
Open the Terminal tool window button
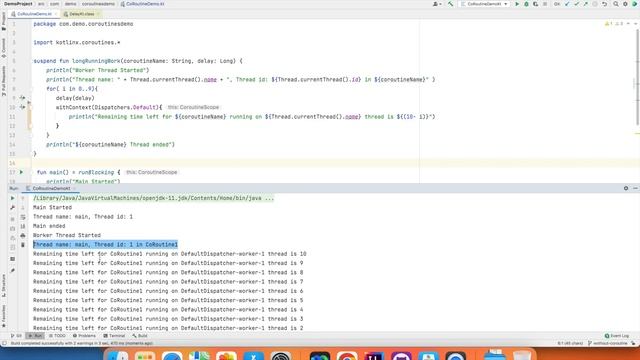tap(114, 336)
